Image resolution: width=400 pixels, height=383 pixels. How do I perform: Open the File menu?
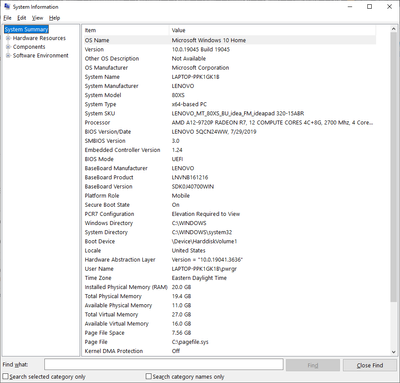point(7,18)
